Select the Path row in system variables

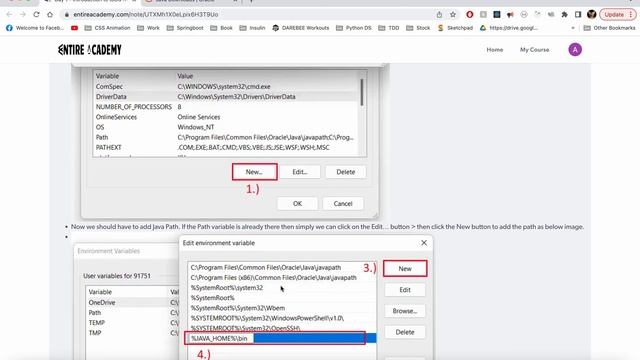[x=226, y=138]
